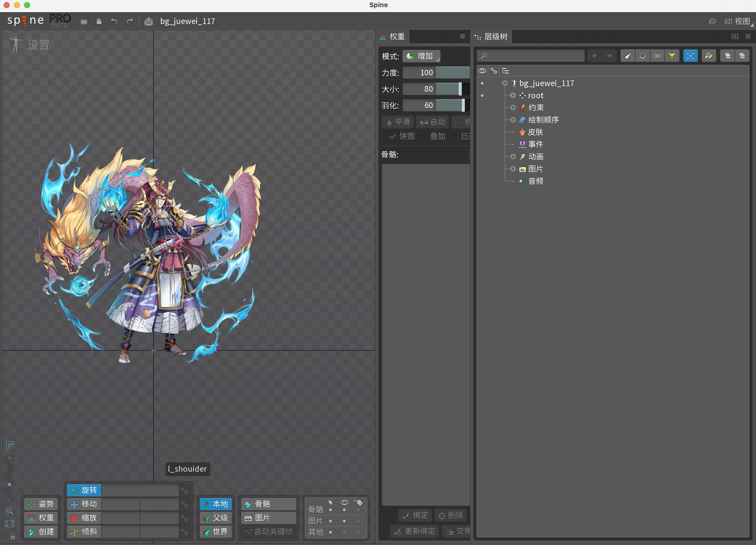Toggle 骨骼 bones compensation
The image size is (756, 545).
tap(269, 504)
